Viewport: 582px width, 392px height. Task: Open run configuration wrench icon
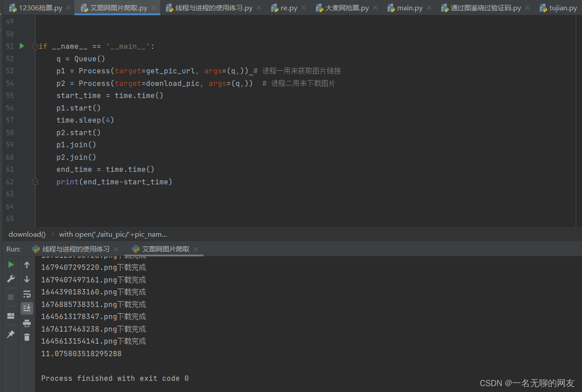[11, 279]
